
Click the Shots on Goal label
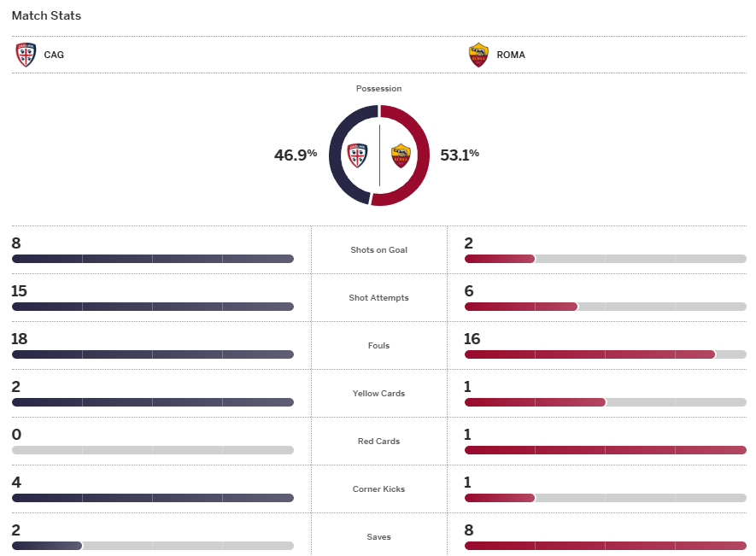click(378, 250)
